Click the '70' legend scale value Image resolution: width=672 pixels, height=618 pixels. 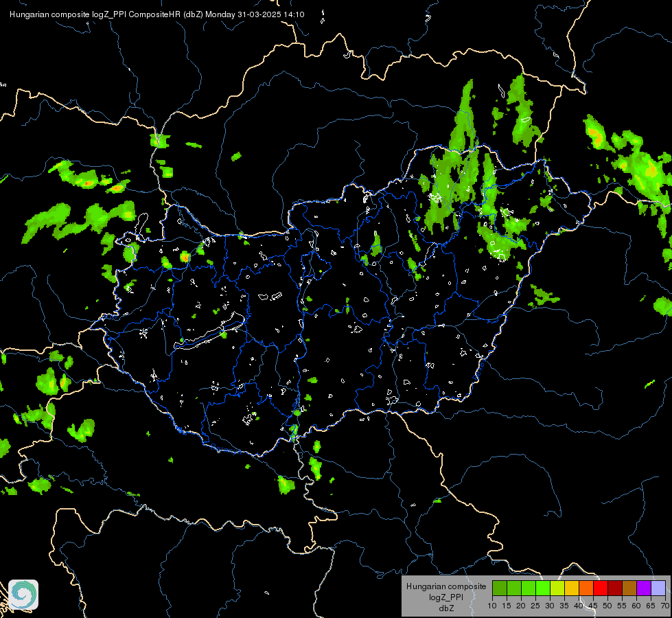tap(665, 606)
